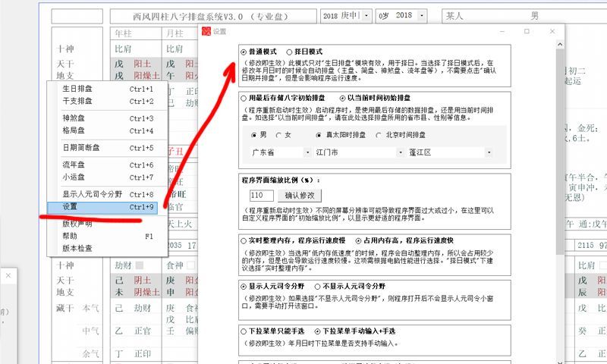Click 藏干 row label in main window
This screenshot has height=364, width=607.
(64, 308)
